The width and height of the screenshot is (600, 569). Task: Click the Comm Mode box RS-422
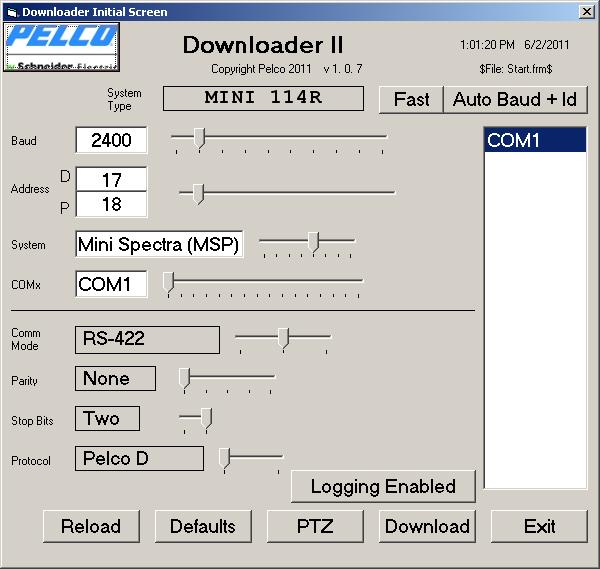pos(147,340)
